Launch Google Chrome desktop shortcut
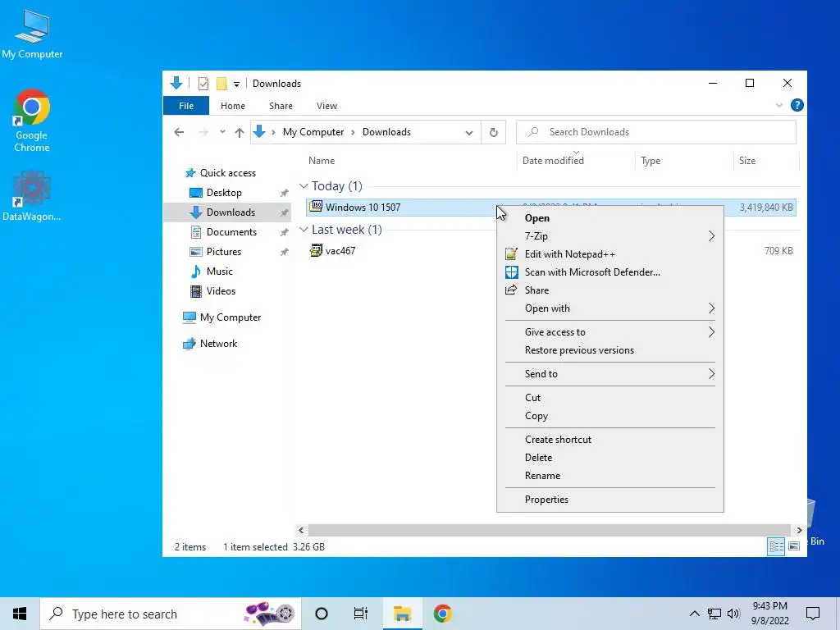Screen dimensions: 840x630 tap(32, 121)
